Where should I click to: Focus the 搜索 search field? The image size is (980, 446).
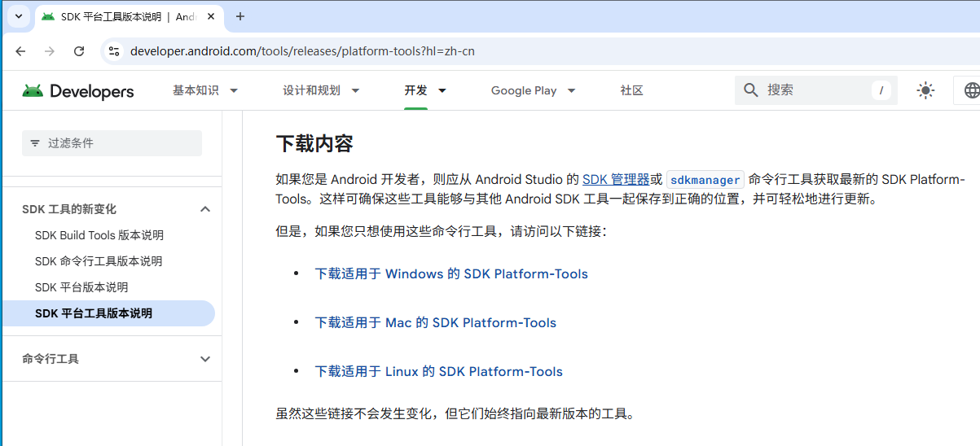pos(816,90)
